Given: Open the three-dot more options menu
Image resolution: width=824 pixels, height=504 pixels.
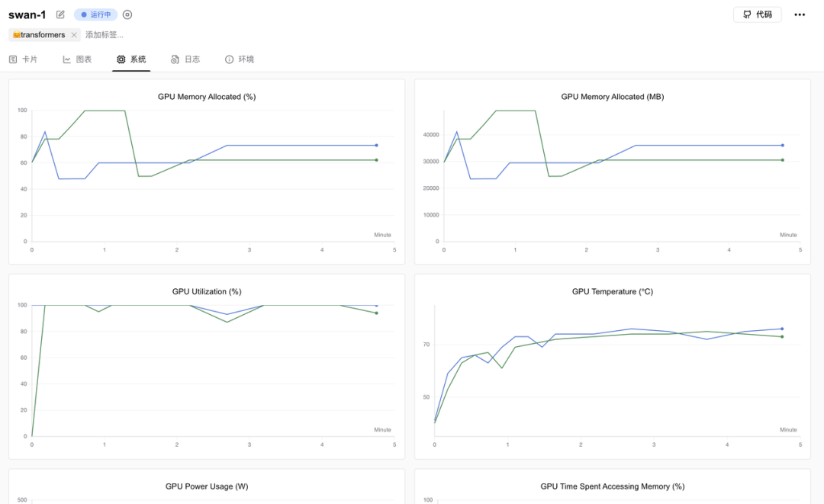Looking at the screenshot, I should tap(800, 14).
